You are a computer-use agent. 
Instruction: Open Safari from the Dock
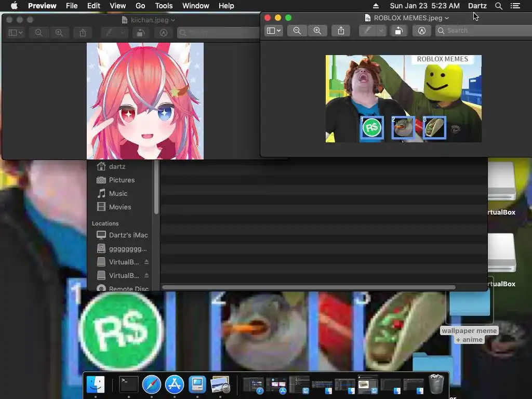click(151, 384)
